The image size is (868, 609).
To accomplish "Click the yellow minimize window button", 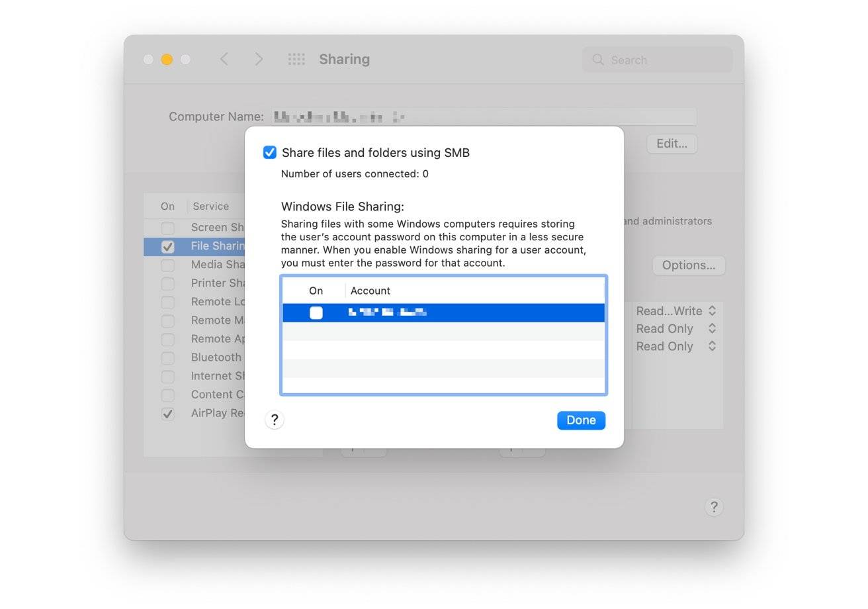I will click(x=167, y=60).
